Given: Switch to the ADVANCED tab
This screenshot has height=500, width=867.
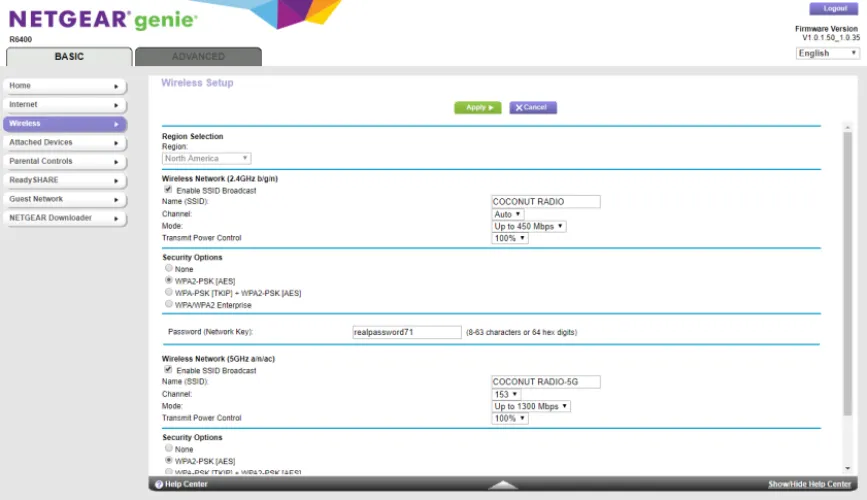Looking at the screenshot, I should click(198, 57).
